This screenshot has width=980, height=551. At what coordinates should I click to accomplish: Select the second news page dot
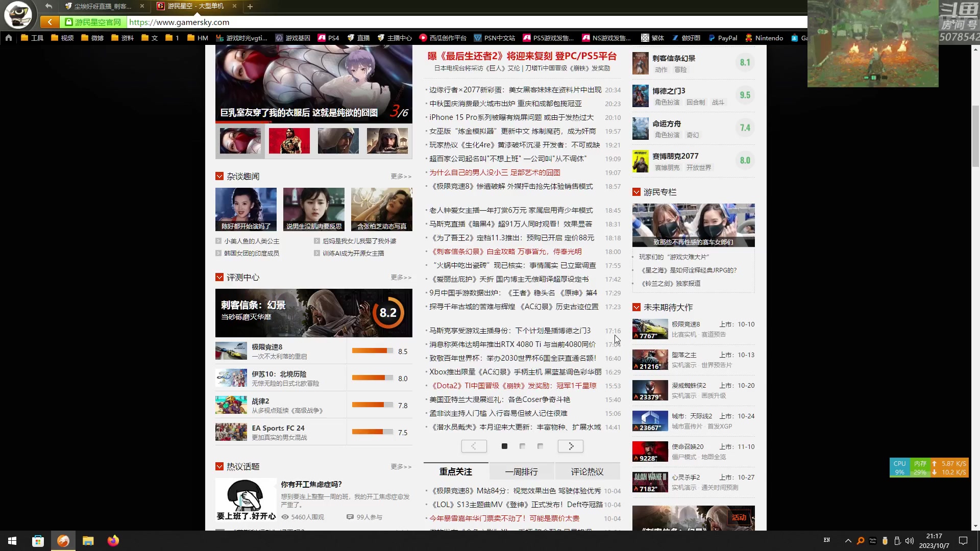tap(522, 446)
